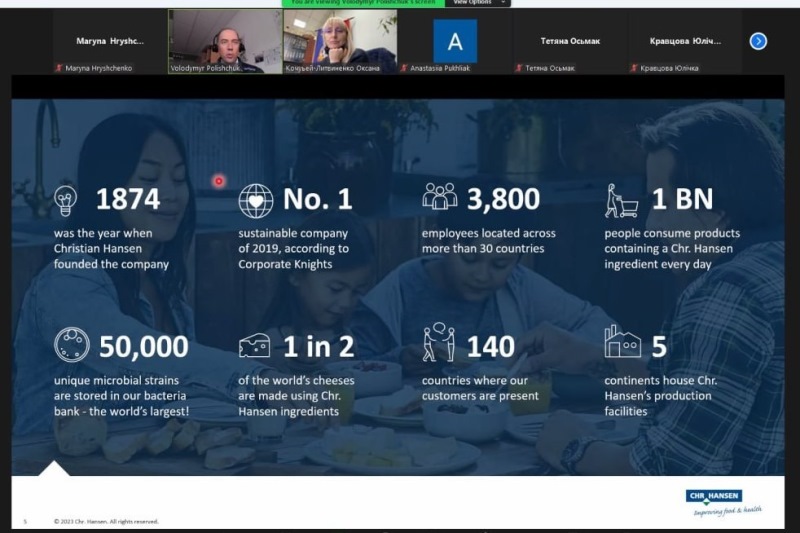This screenshot has height=533, width=800.
Task: Click Кравцова Юлічка participant tile
Action: point(685,41)
